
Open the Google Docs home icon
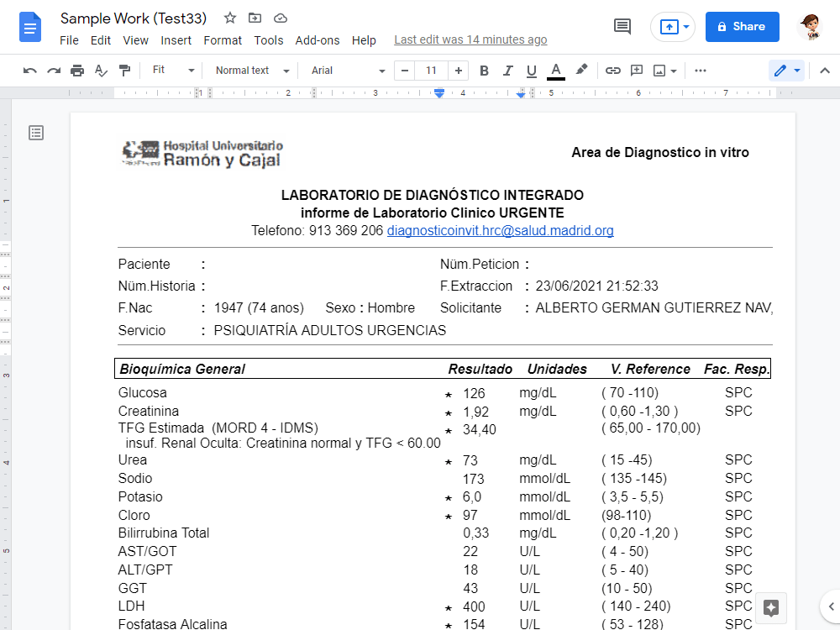[x=30, y=27]
